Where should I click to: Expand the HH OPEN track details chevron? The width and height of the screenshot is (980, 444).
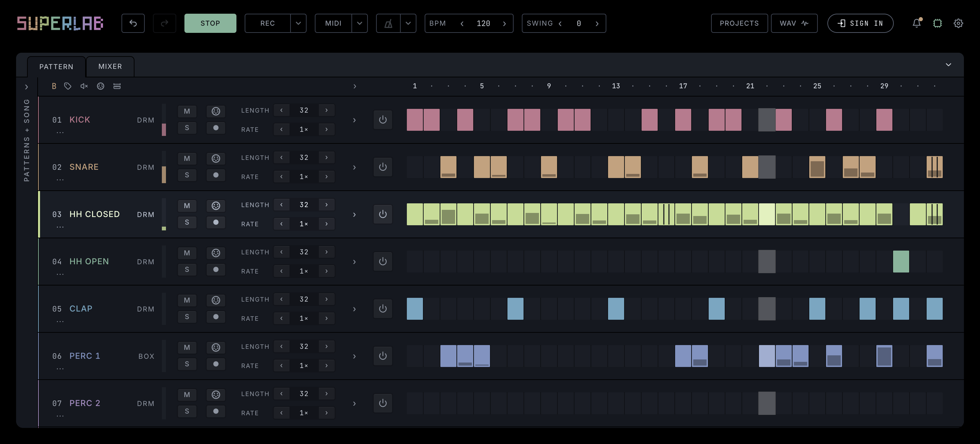(354, 262)
